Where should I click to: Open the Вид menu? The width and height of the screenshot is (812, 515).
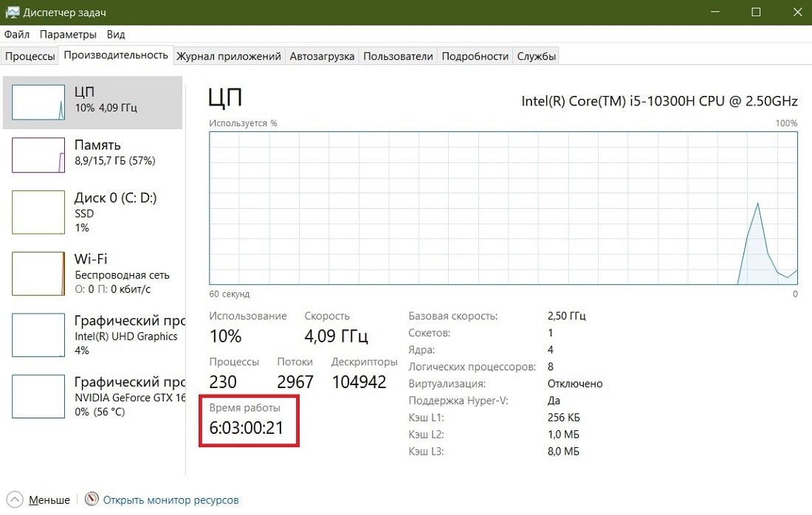point(115,34)
